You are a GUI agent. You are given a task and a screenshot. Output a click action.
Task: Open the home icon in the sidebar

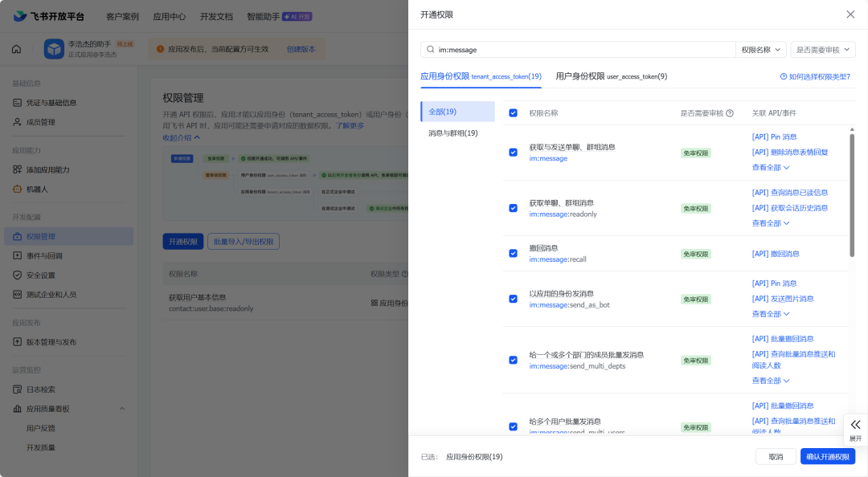(x=15, y=50)
